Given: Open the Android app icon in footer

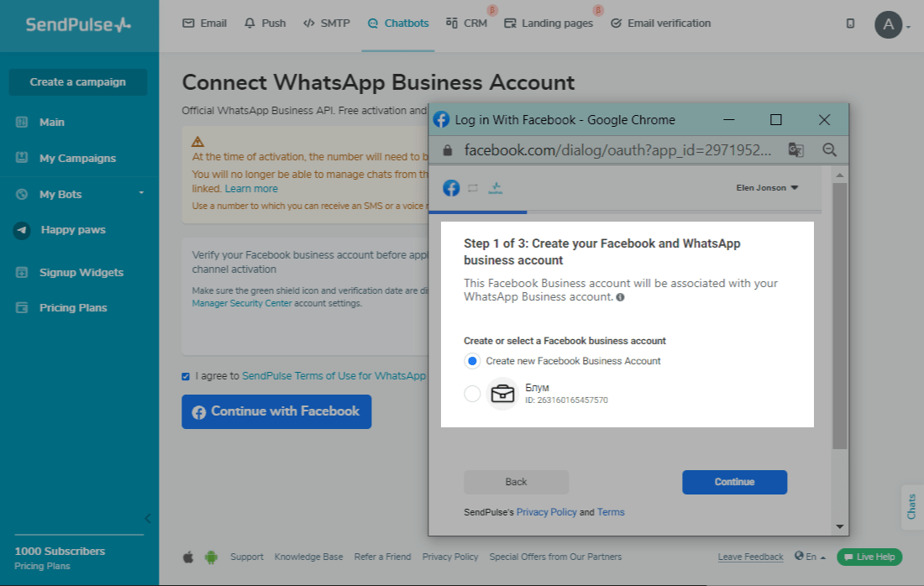Looking at the screenshot, I should click(x=211, y=557).
